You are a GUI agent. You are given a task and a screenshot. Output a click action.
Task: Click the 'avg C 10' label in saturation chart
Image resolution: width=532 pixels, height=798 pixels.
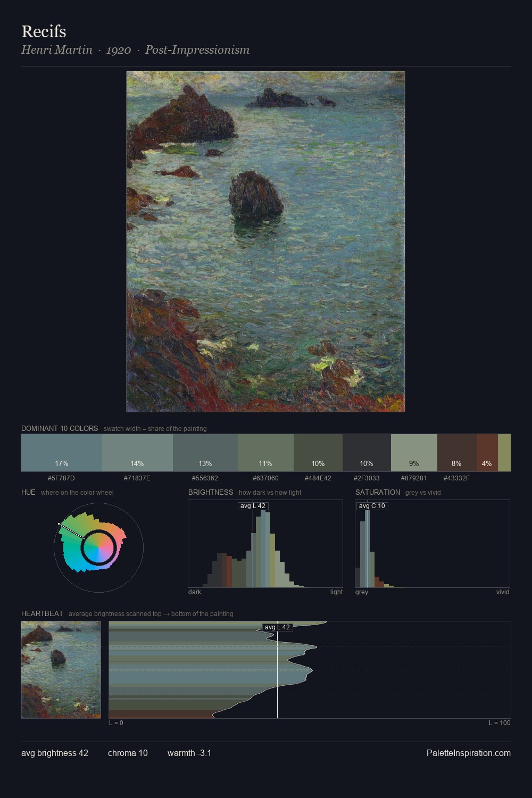coord(372,506)
